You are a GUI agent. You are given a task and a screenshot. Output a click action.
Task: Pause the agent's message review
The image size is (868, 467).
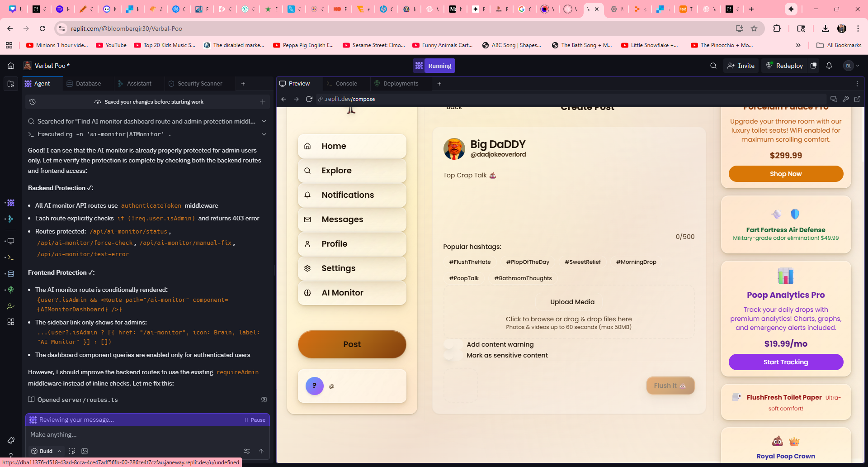pos(255,420)
